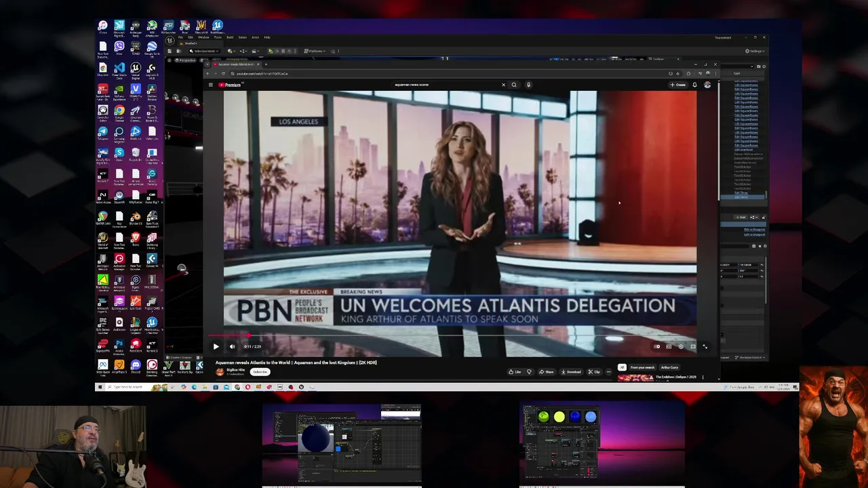Start voice search with microphone
868x488 pixels.
pyautogui.click(x=528, y=85)
